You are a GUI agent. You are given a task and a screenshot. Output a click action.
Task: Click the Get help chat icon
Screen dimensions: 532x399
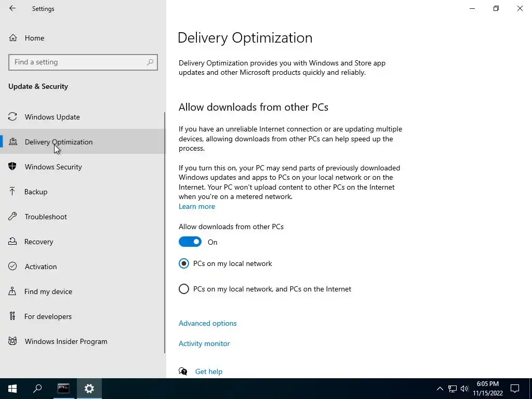(x=183, y=371)
